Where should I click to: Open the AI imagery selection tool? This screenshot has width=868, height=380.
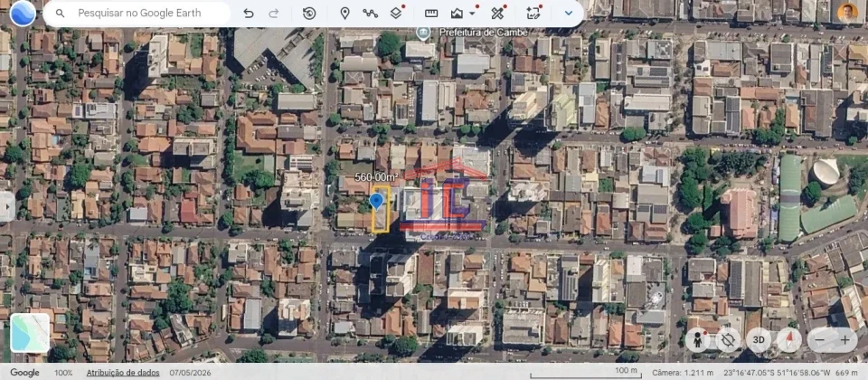coord(533,14)
